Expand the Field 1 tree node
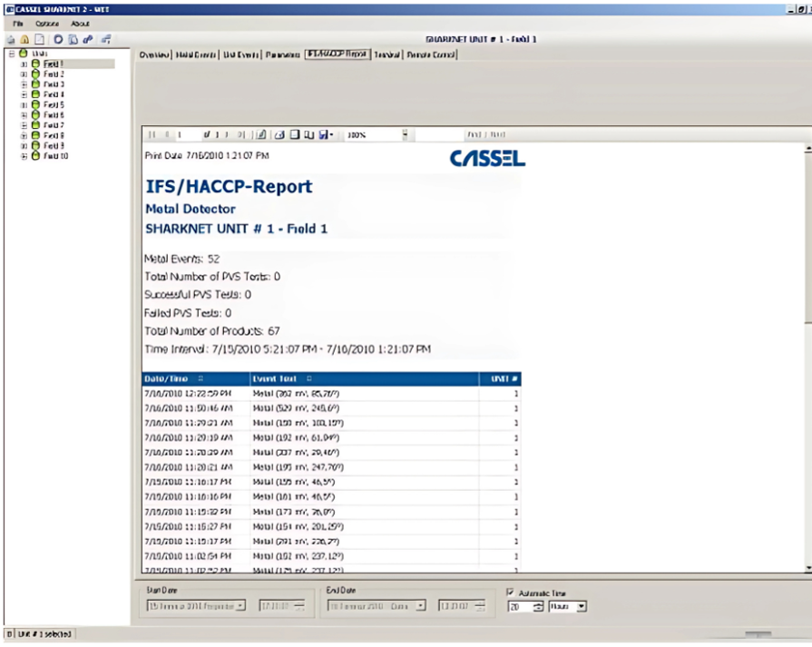Viewport: 812px width, 647px height. click(24, 64)
